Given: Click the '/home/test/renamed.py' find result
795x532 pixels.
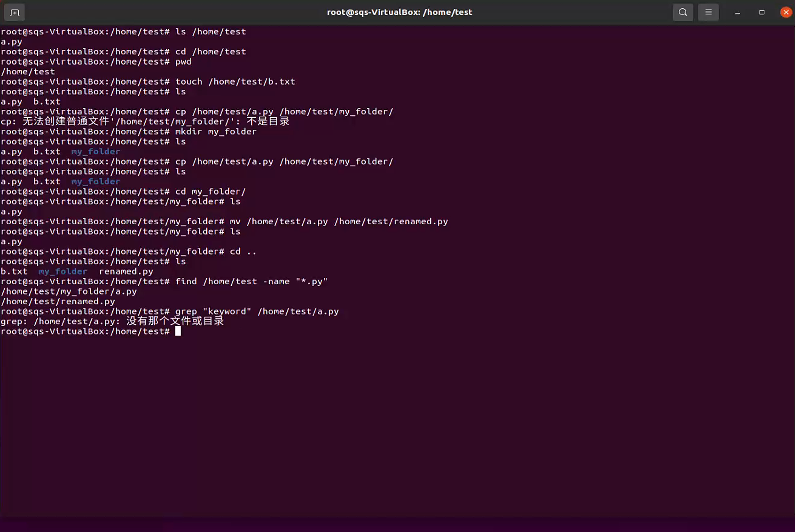Looking at the screenshot, I should click(58, 301).
